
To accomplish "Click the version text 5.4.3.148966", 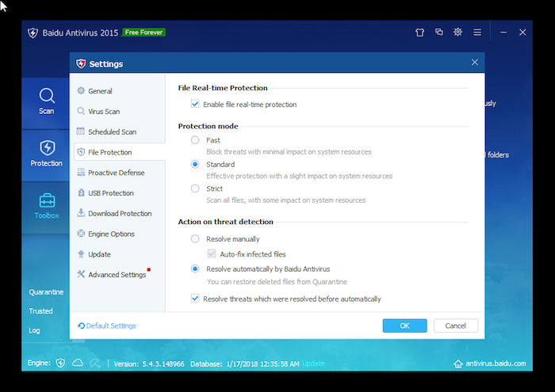I will [x=163, y=363].
